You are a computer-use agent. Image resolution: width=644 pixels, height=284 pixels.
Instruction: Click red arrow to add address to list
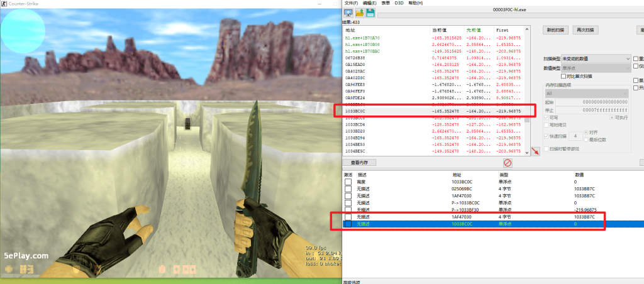[535, 151]
